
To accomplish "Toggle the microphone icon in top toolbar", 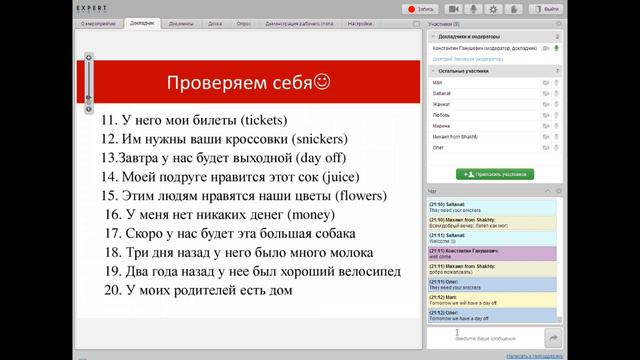I will click(473, 9).
